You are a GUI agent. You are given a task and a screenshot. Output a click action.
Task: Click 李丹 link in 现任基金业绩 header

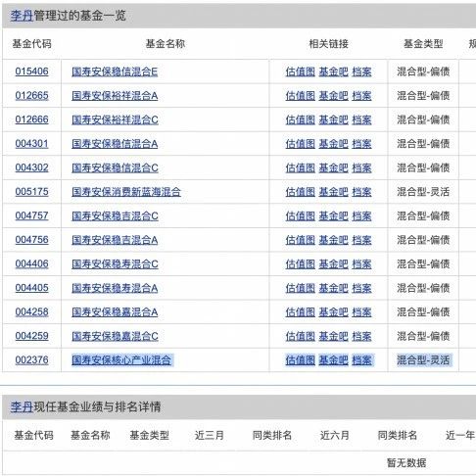[22, 406]
